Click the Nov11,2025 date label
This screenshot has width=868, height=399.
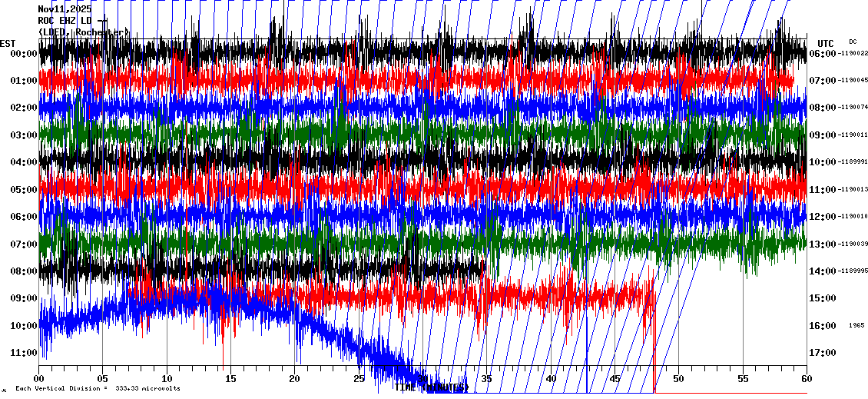[65, 9]
